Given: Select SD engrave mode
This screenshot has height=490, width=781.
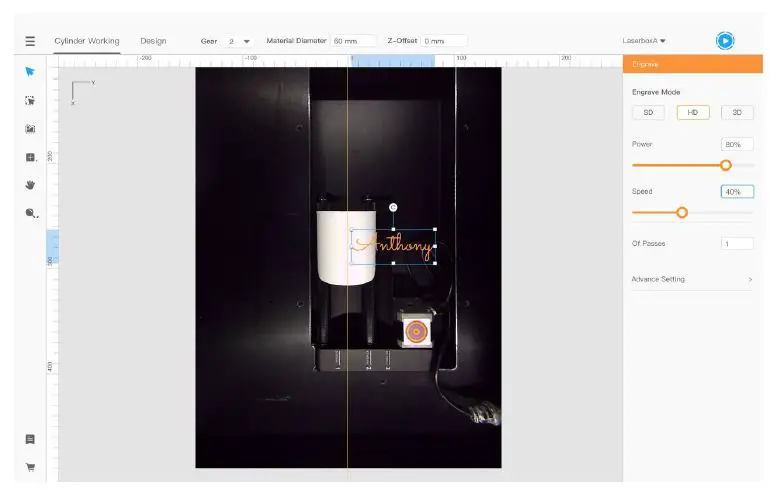Looking at the screenshot, I should pyautogui.click(x=648, y=113).
